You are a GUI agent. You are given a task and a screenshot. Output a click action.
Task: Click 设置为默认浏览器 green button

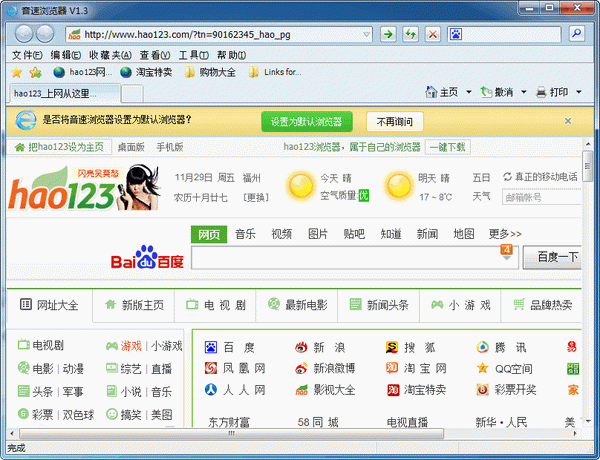point(307,122)
